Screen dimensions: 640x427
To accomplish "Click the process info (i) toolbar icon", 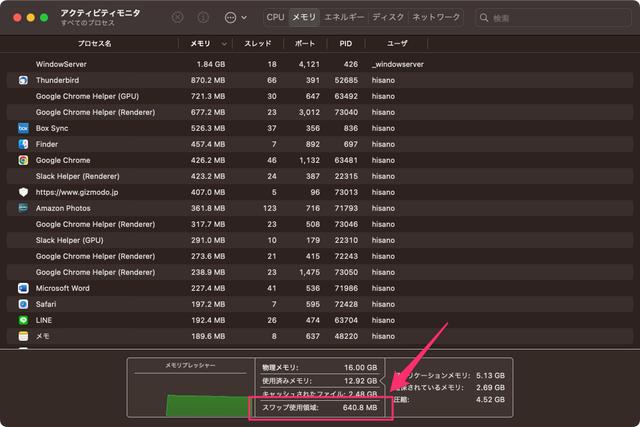I will coord(204,18).
